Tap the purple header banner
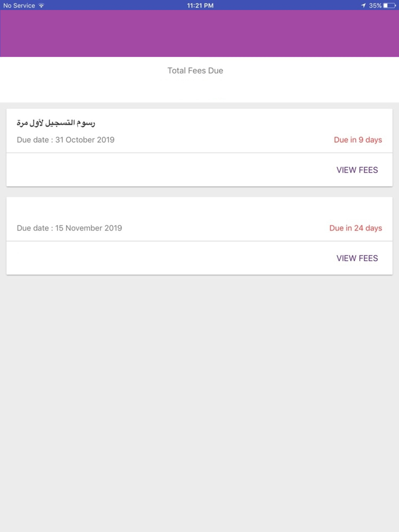 tap(199, 33)
